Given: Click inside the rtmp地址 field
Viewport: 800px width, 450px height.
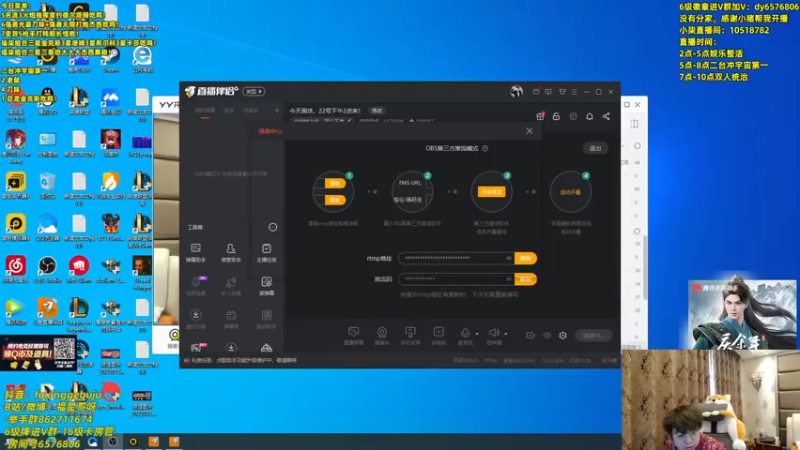Looking at the screenshot, I should coord(457,258).
